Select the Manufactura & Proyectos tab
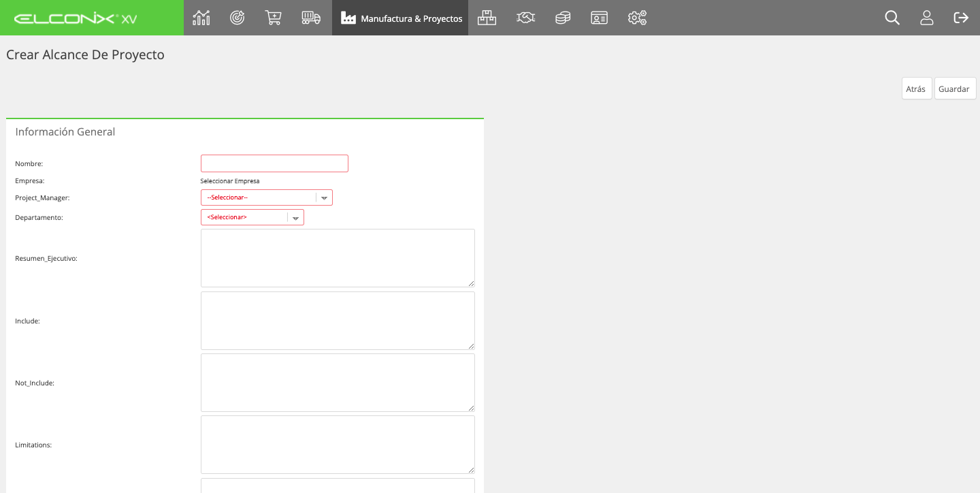Screen dimensions: 980x493 [400, 18]
